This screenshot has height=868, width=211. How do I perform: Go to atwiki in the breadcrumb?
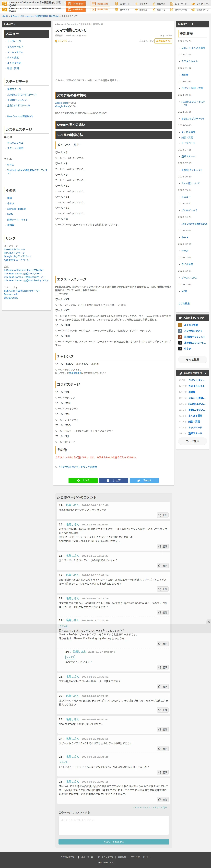point(5,16)
